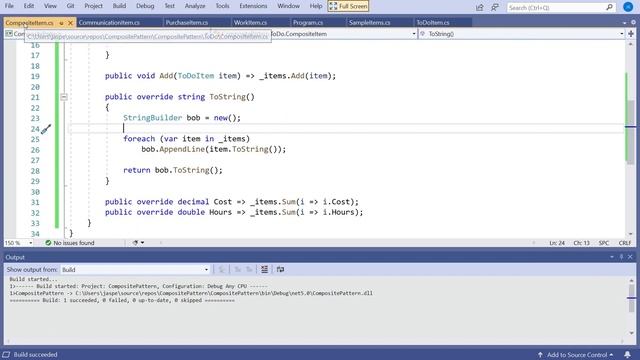Click the Ln: 24 line indicator
Screen dimensions: 640x360
tap(557, 243)
